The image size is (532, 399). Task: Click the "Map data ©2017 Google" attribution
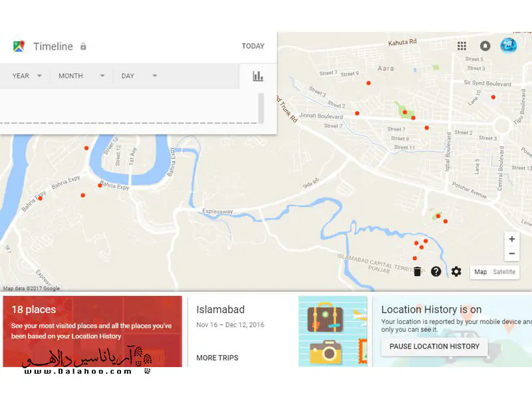31,289
